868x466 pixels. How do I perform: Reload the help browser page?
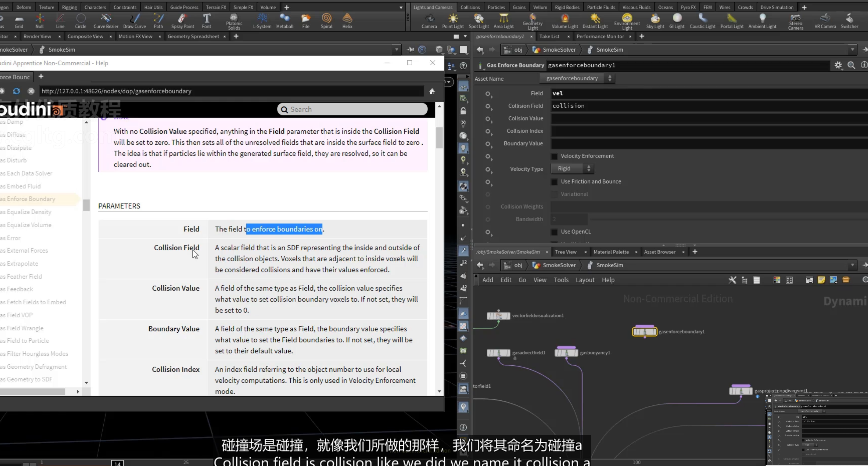click(16, 91)
